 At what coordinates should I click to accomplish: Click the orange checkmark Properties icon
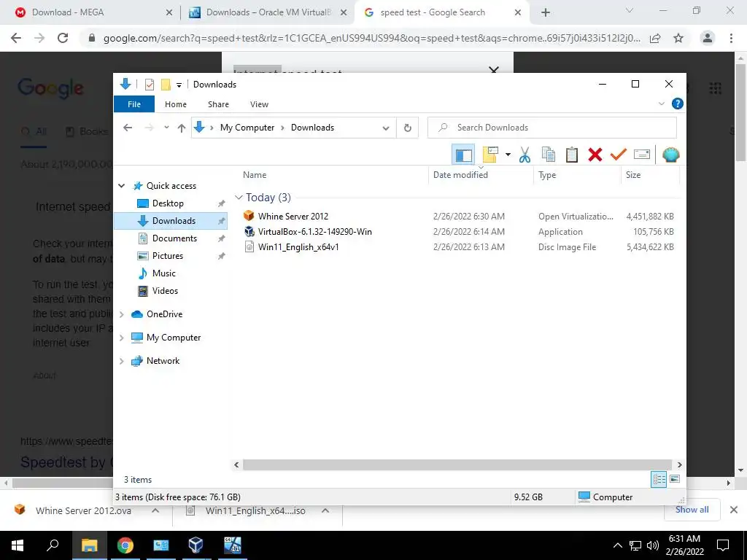619,155
